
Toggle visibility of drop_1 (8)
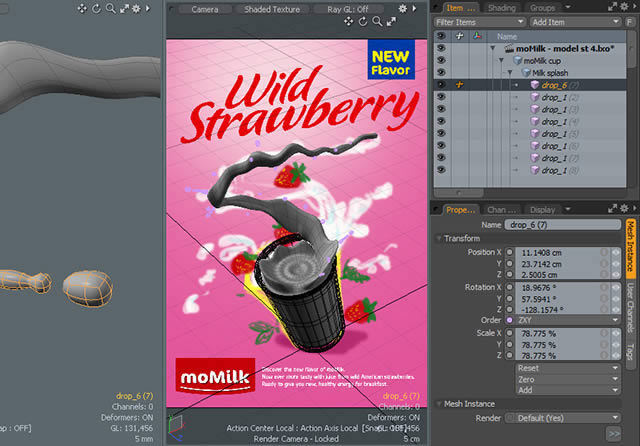point(441,170)
